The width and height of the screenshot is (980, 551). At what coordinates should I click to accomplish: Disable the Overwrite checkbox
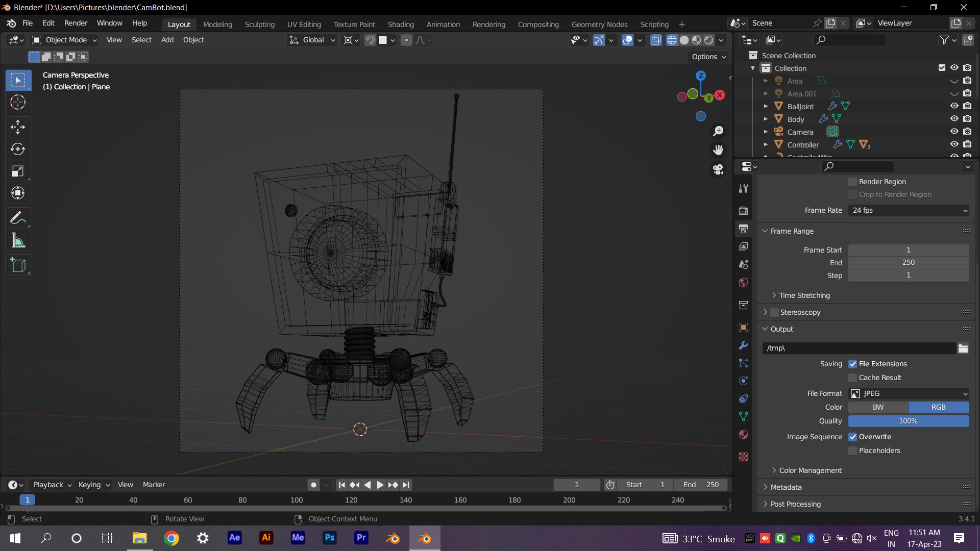tap(852, 437)
